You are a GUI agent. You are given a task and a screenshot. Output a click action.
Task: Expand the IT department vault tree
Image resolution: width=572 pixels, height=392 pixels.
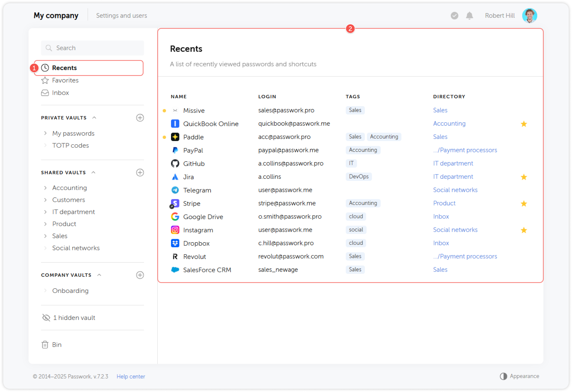click(x=45, y=212)
